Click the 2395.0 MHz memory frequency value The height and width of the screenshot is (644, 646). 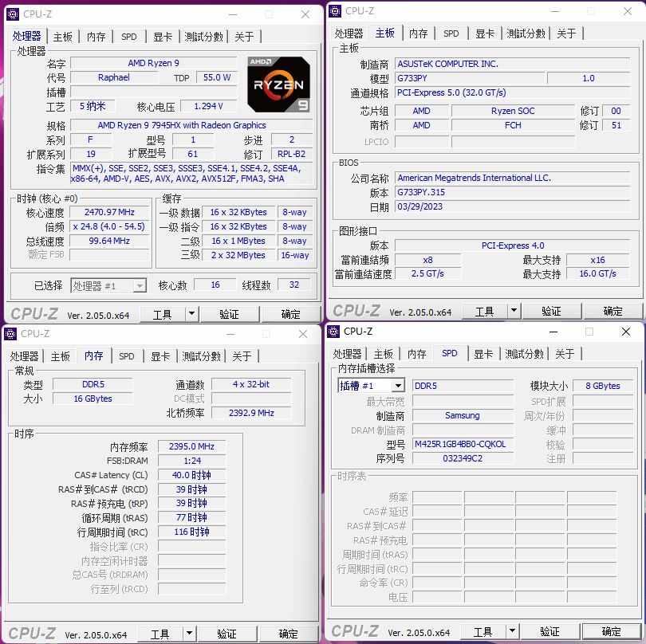191,446
